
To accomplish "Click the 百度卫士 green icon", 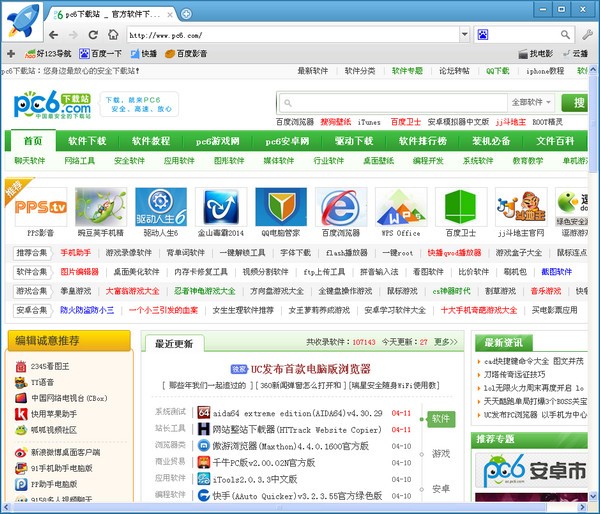I will click(x=461, y=207).
